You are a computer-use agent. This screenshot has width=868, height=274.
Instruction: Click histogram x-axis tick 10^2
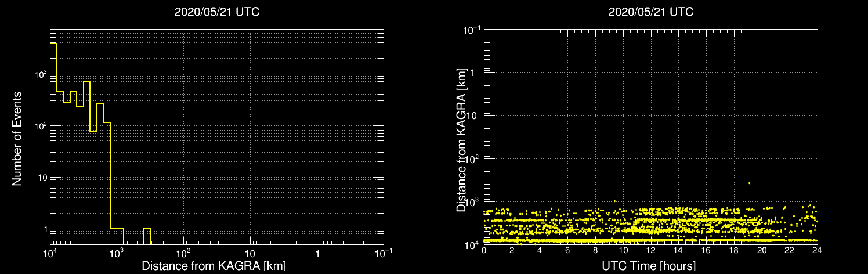point(184,253)
